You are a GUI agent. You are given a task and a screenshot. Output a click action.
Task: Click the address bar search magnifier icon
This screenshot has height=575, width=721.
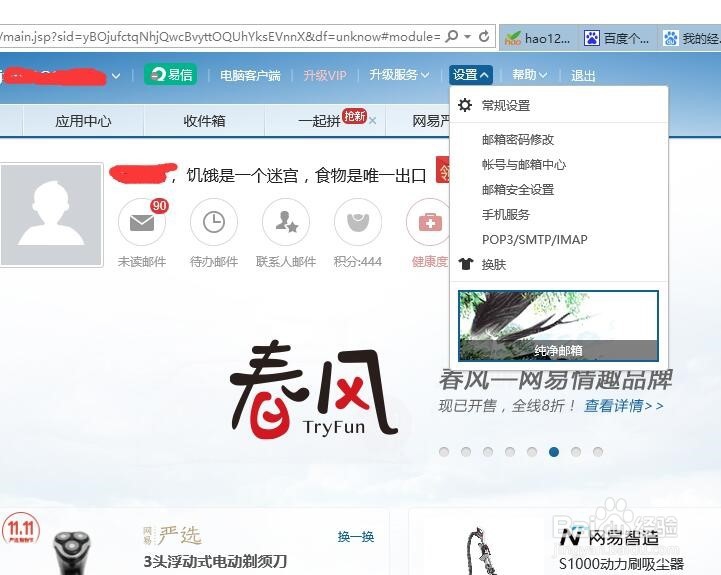point(452,36)
